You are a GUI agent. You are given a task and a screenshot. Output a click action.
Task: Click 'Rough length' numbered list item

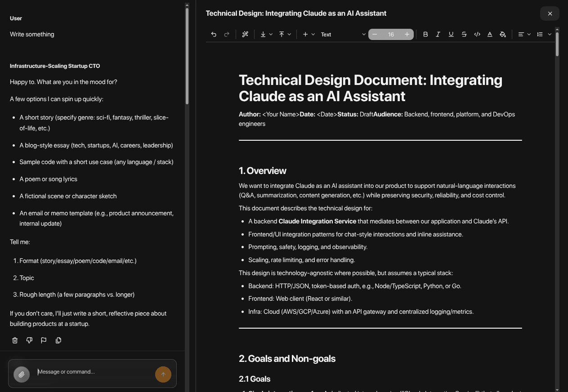point(77,295)
